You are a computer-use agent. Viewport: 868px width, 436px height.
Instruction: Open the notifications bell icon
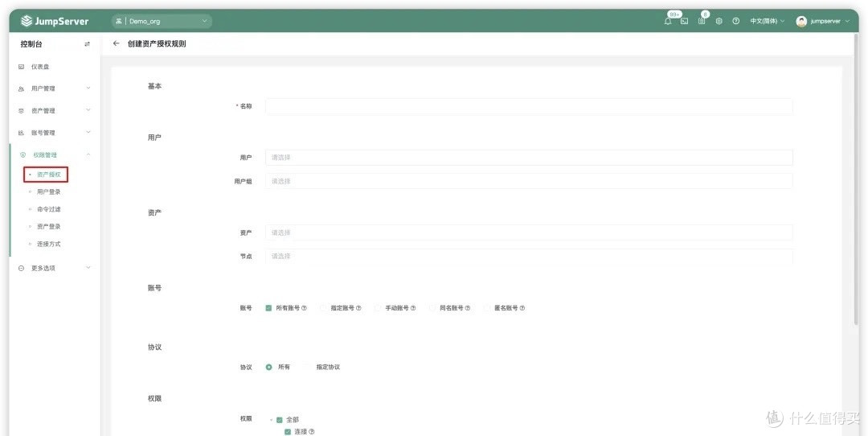pos(668,21)
